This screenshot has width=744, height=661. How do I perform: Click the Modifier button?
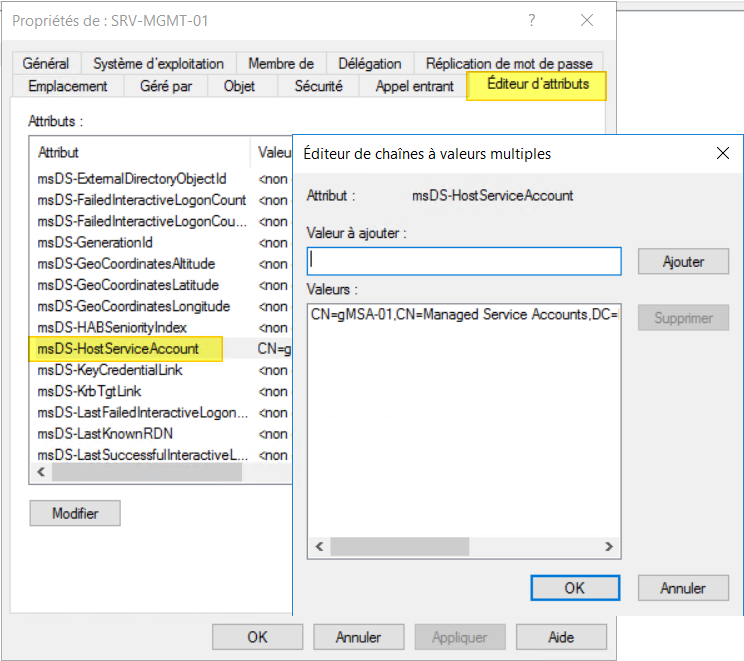coord(75,513)
